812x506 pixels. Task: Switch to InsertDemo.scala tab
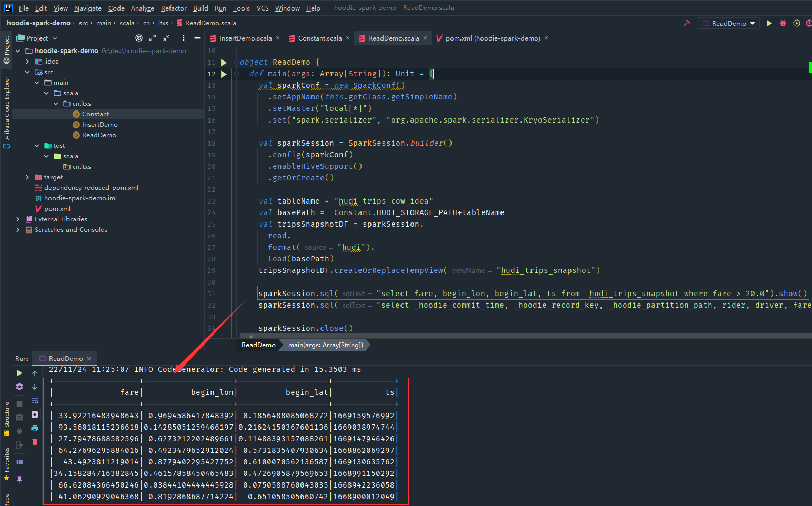(x=245, y=38)
